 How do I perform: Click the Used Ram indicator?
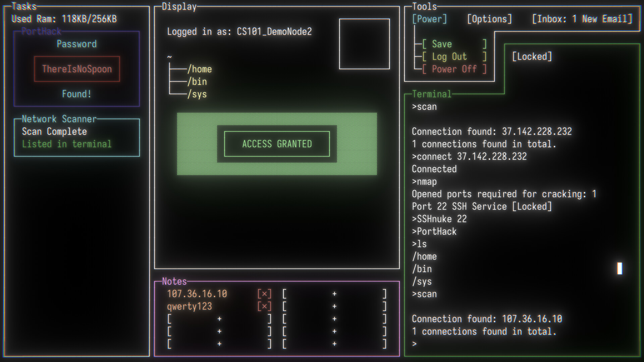tap(63, 19)
